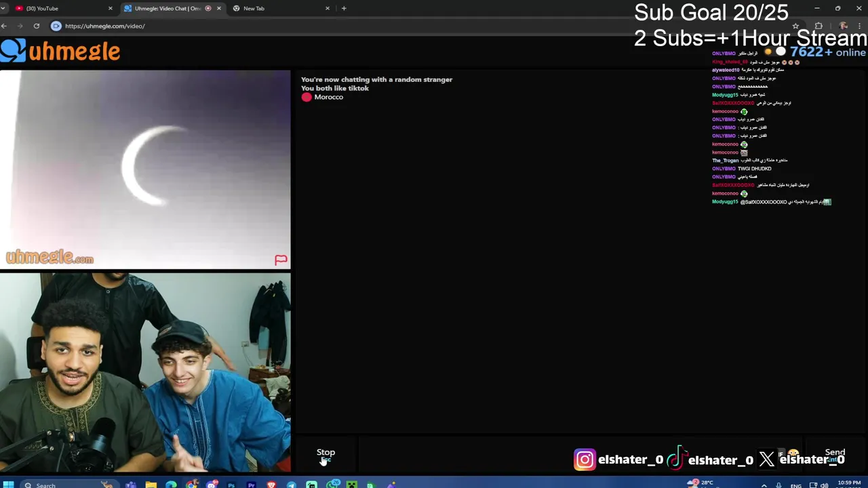Open the Windows Start menu
Viewport: 868px width, 488px height.
[8, 485]
